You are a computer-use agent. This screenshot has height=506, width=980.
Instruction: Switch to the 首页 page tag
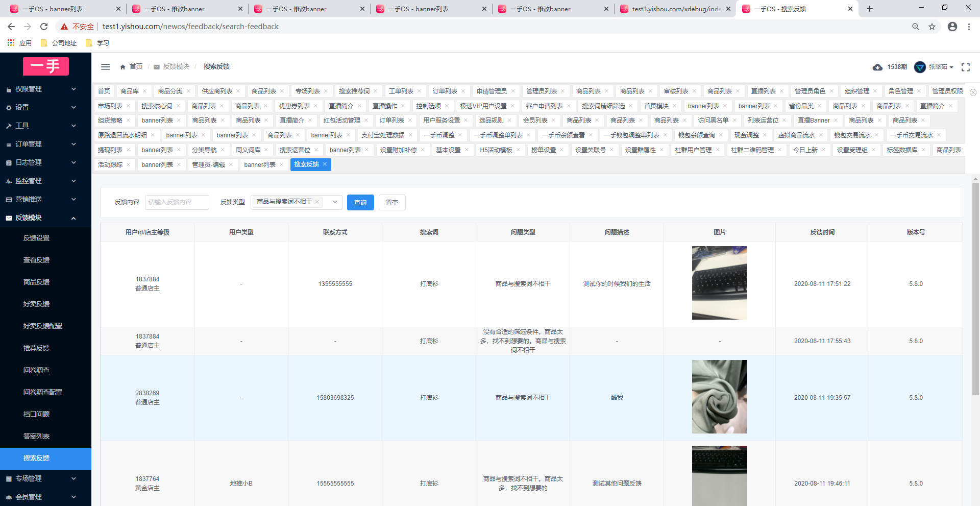tap(104, 91)
